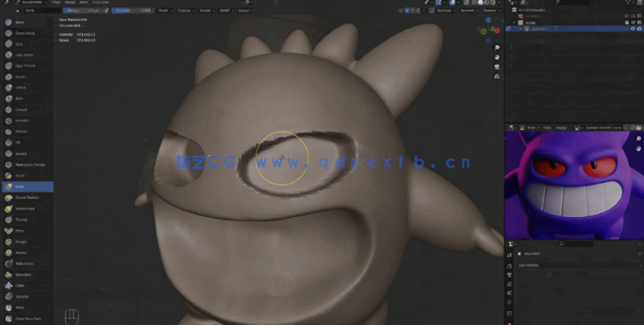644x325 pixels.
Task: Select the Scrape brush
Action: pos(27,153)
